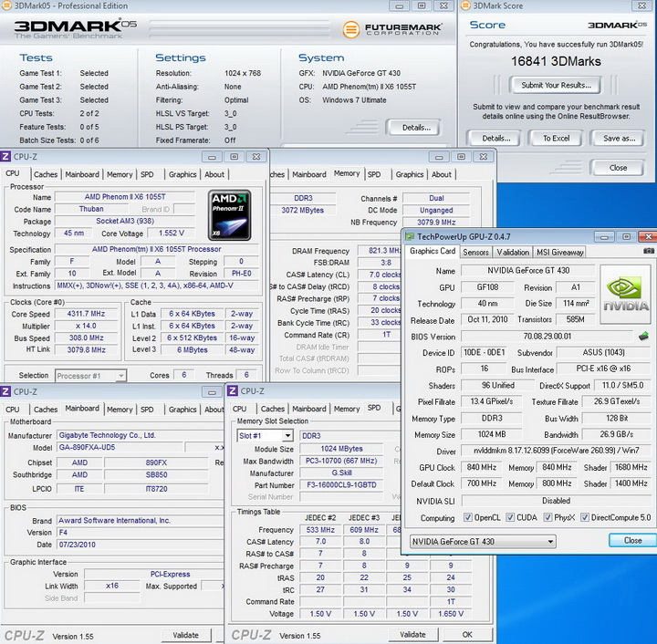This screenshot has height=644, width=657.
Task: Click the Save as... button
Action: [x=619, y=138]
